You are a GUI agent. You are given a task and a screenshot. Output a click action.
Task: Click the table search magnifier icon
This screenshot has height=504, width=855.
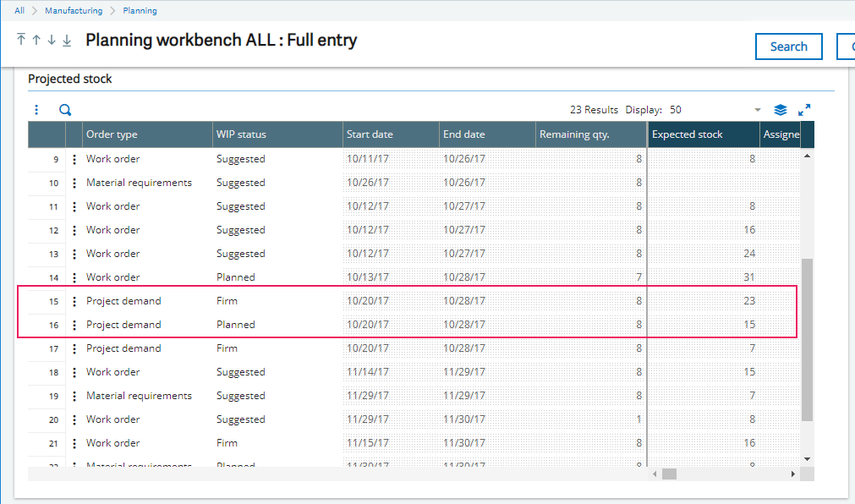(65, 110)
